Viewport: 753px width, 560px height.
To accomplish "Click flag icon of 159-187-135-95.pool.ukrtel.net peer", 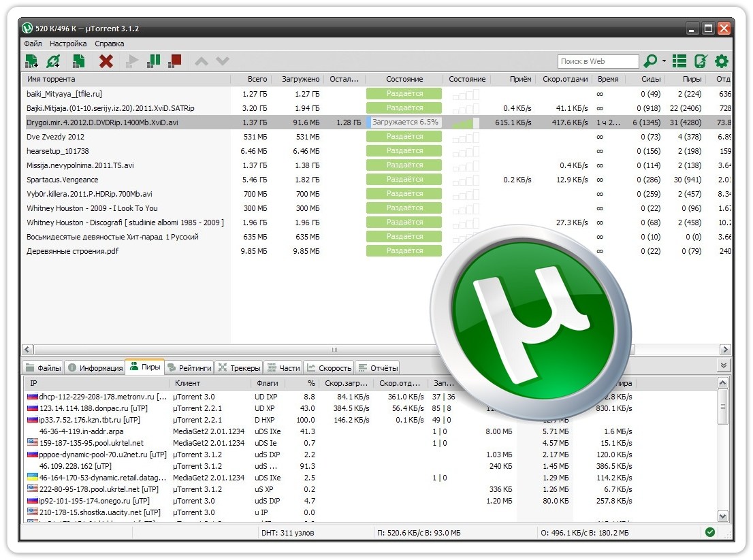I will coord(32,442).
